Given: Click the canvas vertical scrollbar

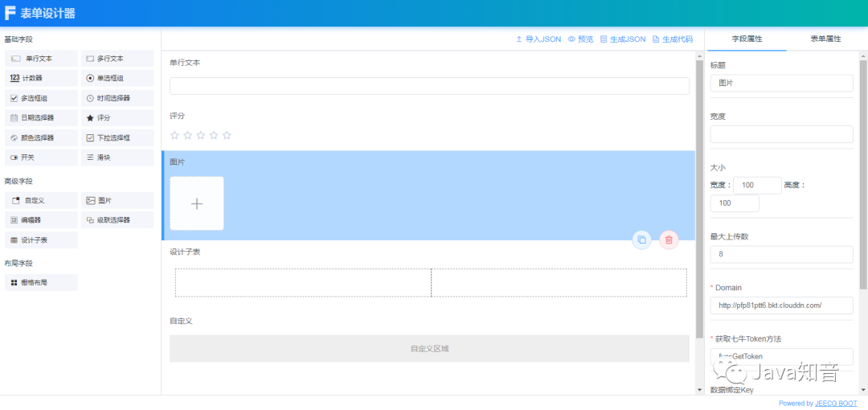Looking at the screenshot, I should (x=699, y=199).
